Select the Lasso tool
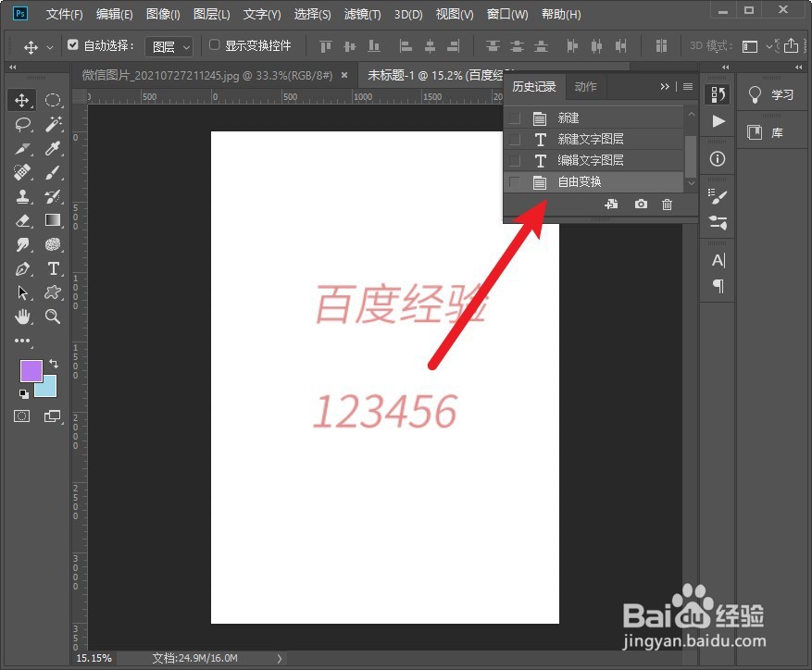 (23, 124)
